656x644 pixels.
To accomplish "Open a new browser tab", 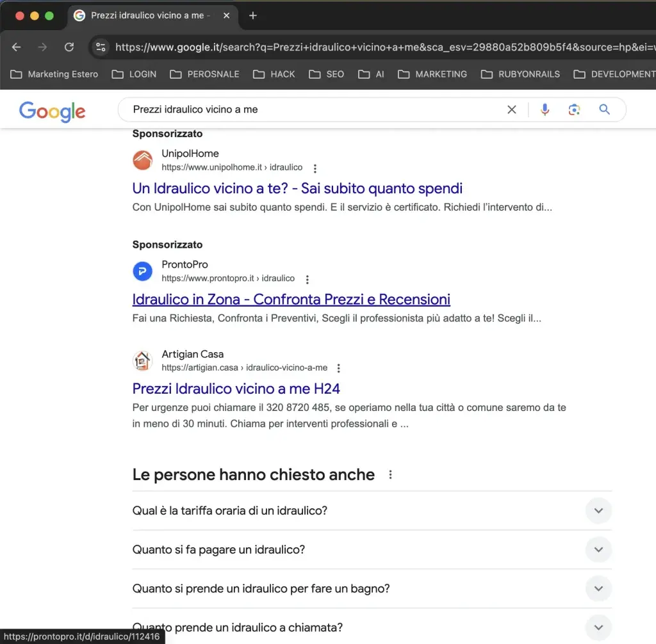I will pos(252,15).
